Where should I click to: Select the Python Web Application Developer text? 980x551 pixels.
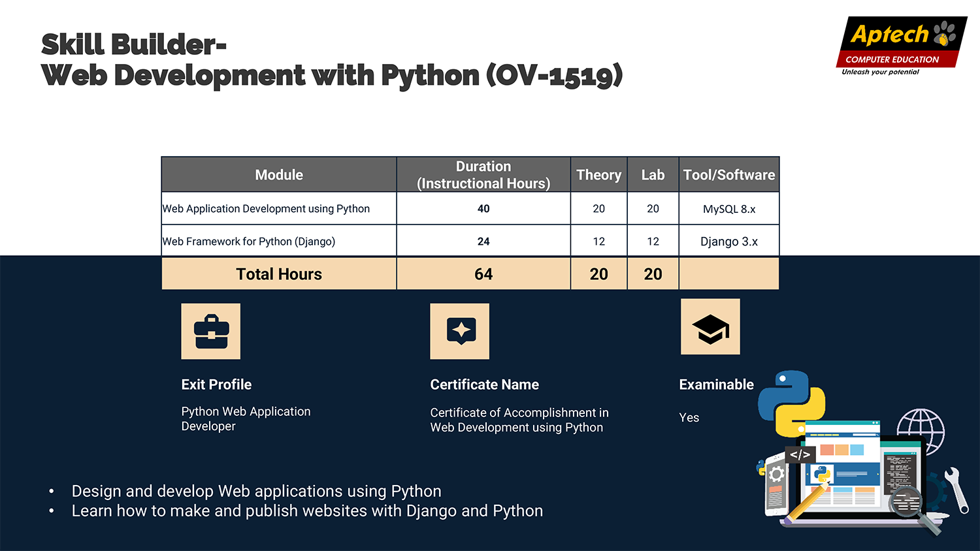coord(246,418)
